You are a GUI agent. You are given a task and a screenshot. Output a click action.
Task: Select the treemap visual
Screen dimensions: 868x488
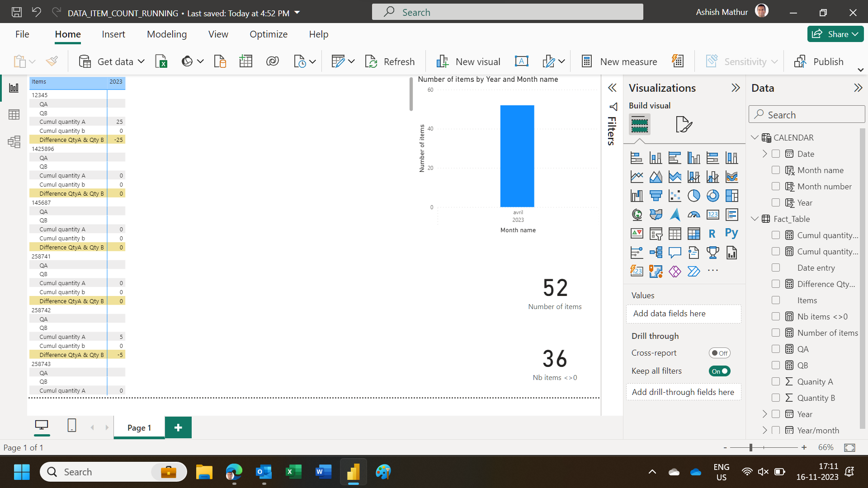point(731,196)
